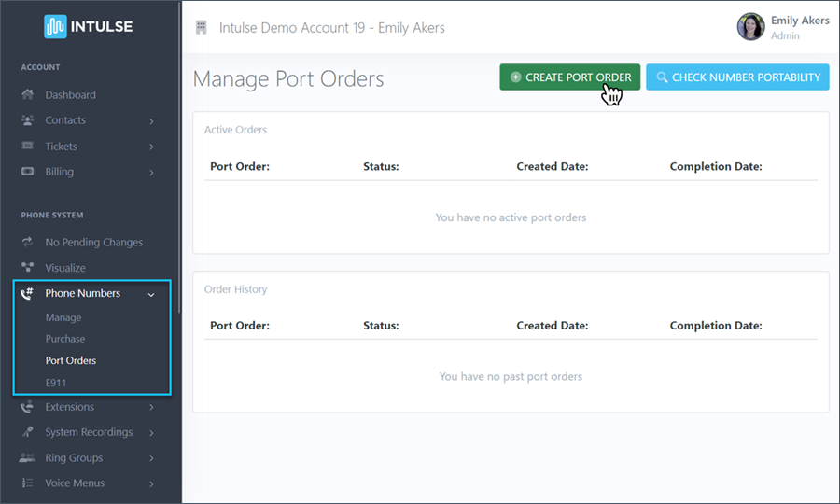Click the Ring Groups icon

pos(27,458)
